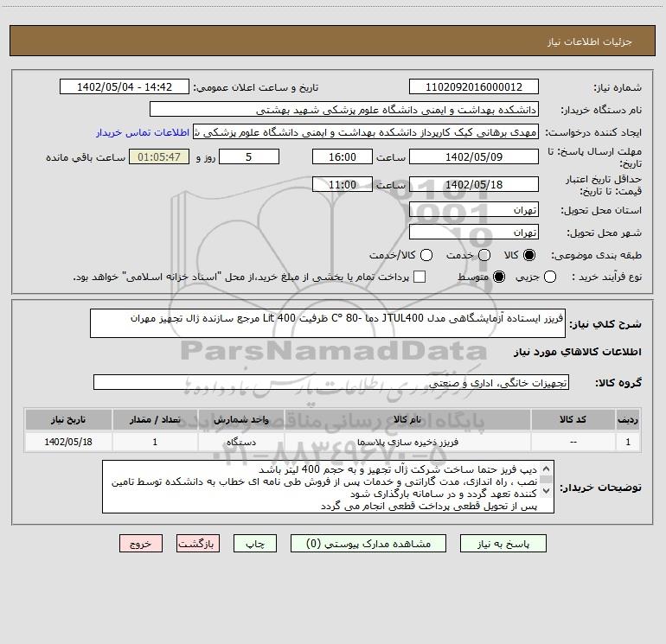666x644 pixels.
Task: Click the deadline date field 1402/05/09
Action: (474, 156)
